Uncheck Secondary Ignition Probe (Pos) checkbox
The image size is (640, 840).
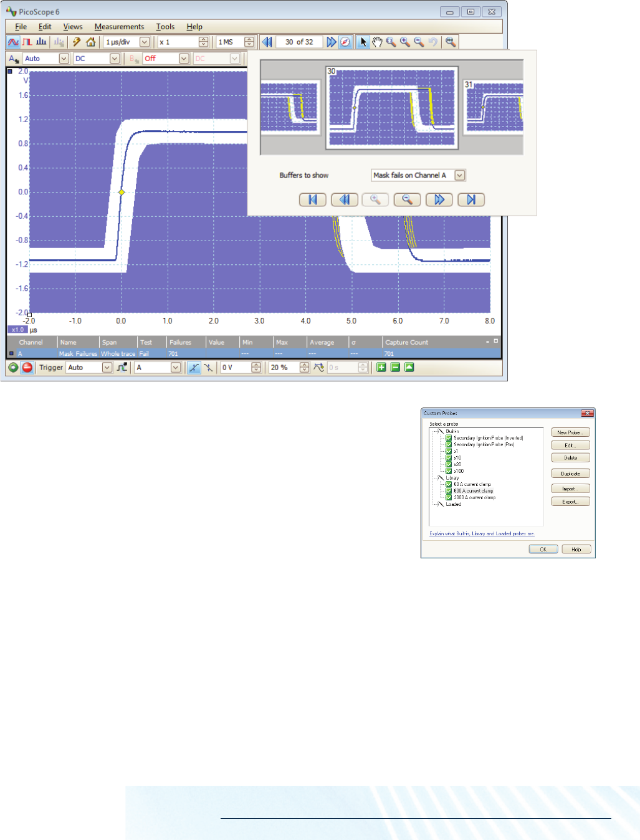(449, 444)
